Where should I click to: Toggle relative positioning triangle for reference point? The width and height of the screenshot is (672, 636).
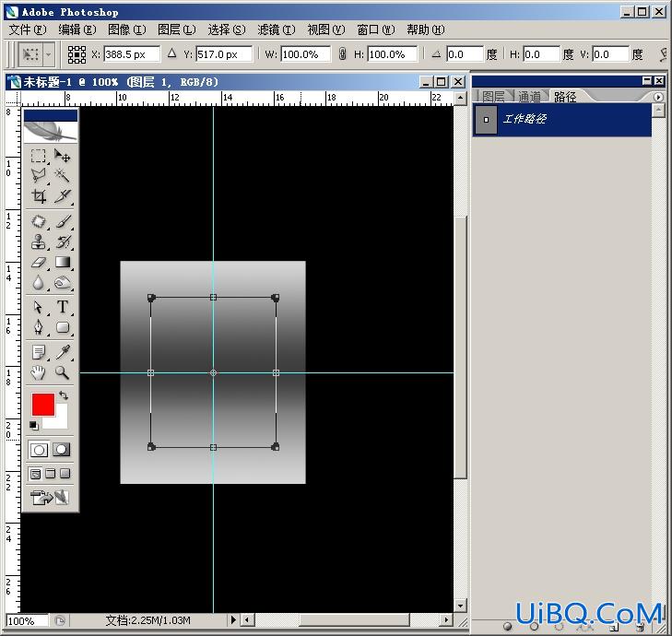point(171,53)
